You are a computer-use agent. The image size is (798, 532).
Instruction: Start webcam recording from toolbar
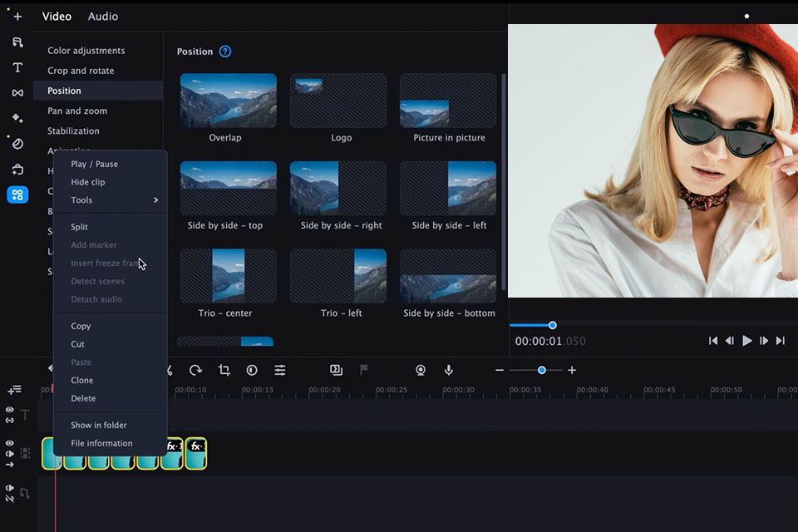(x=421, y=370)
